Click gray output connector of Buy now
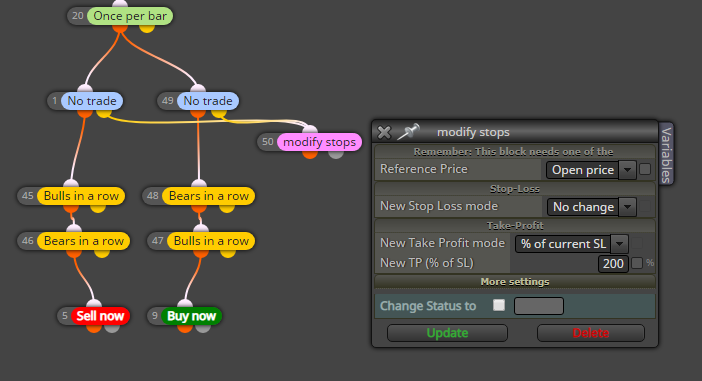The width and height of the screenshot is (702, 381). tap(203, 328)
